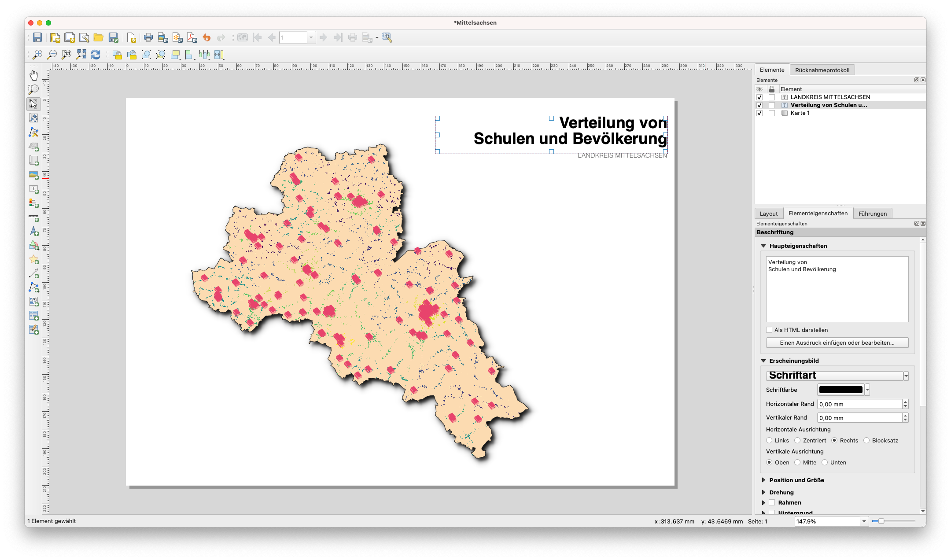The height and width of the screenshot is (560, 951).
Task: Expand the Rahmen section
Action: click(763, 502)
